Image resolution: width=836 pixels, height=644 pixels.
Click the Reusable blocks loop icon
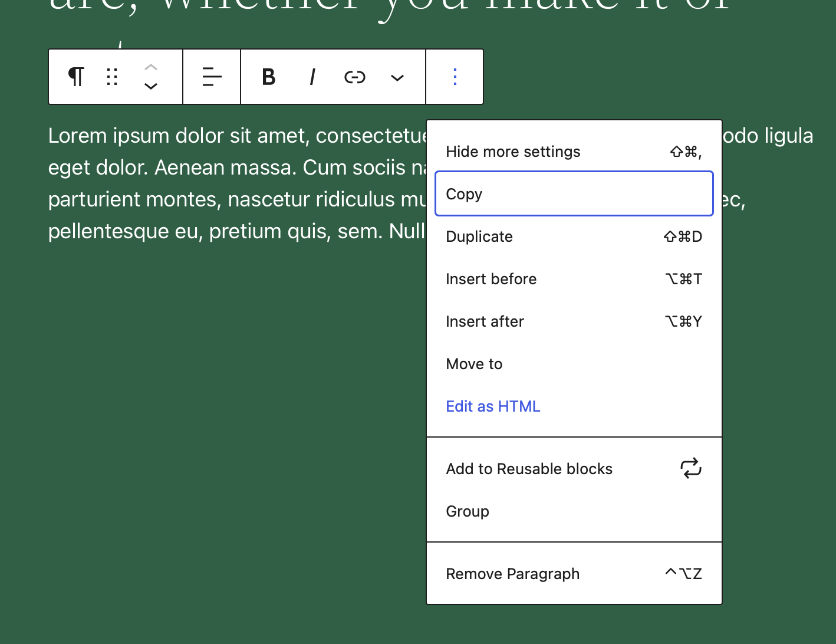690,468
